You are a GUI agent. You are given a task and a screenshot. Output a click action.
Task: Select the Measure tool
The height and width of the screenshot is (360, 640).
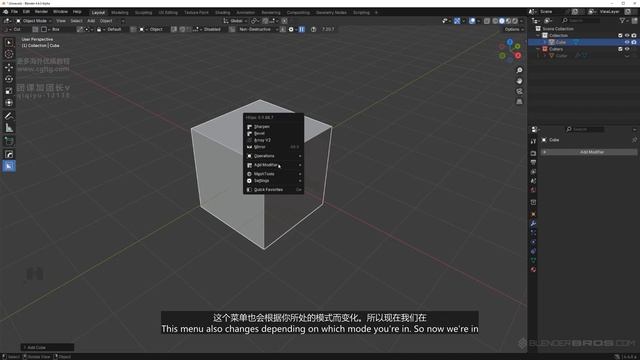pyautogui.click(x=9, y=128)
